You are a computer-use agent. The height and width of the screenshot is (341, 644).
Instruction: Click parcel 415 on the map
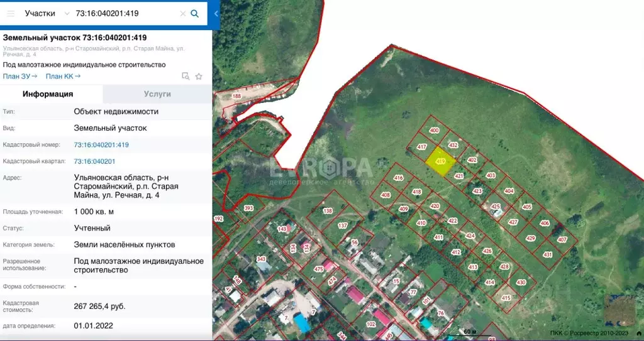coord(506,298)
